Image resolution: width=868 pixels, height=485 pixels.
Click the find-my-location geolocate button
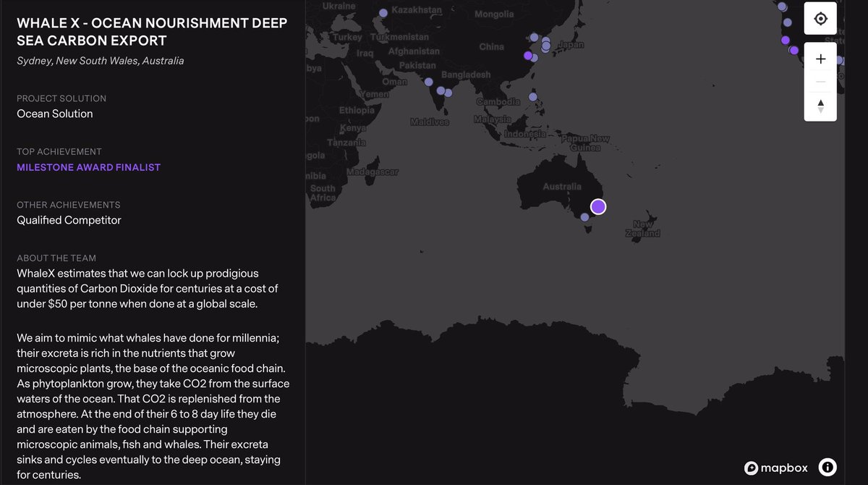pos(820,19)
